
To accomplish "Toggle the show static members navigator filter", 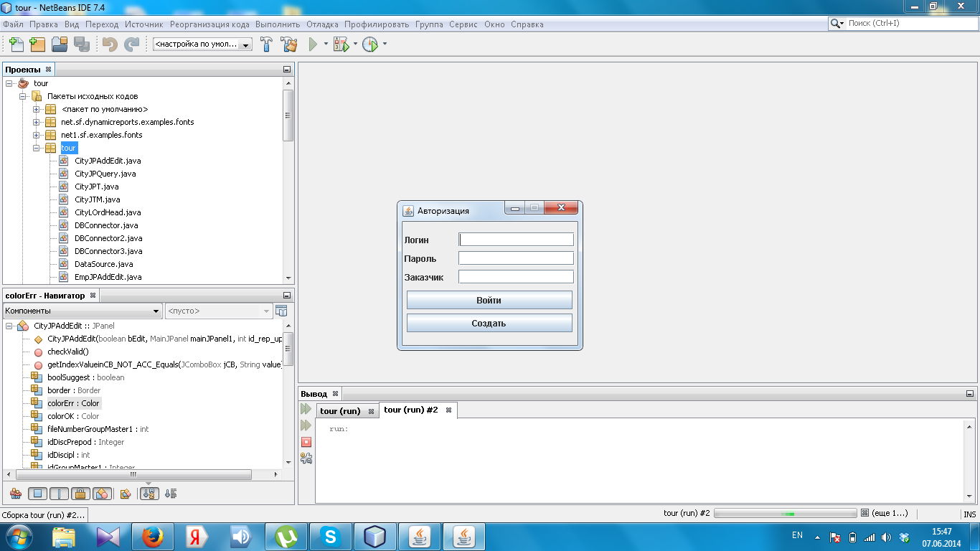I will [60, 494].
